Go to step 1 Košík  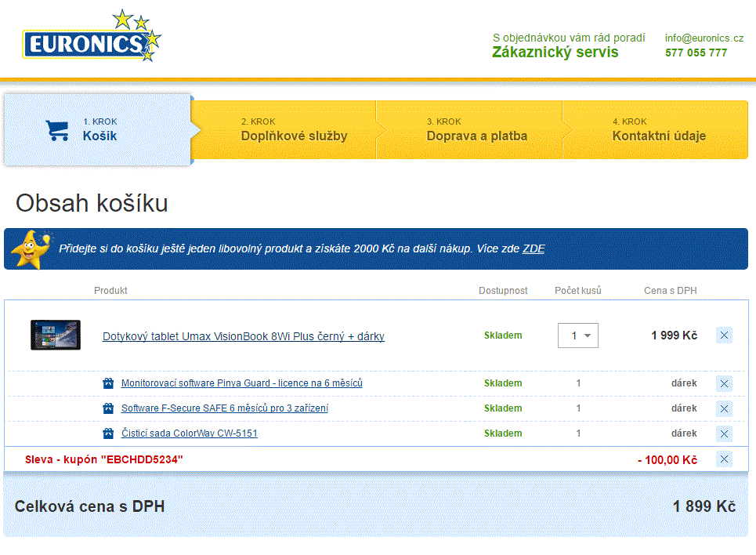point(97,130)
